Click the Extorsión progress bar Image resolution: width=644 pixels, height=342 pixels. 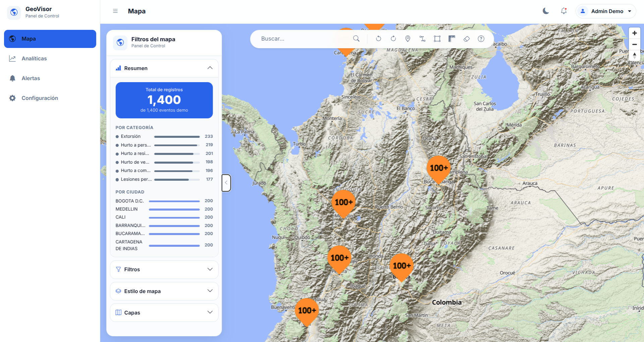click(177, 137)
